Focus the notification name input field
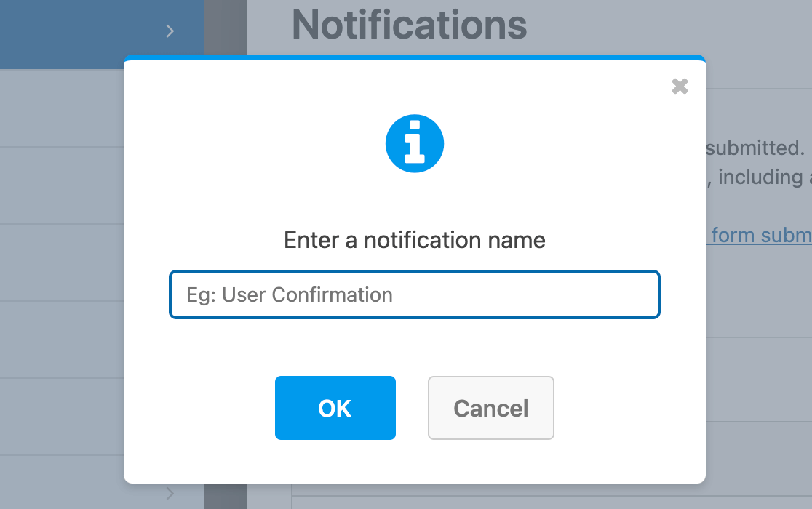This screenshot has height=509, width=812. pos(414,294)
